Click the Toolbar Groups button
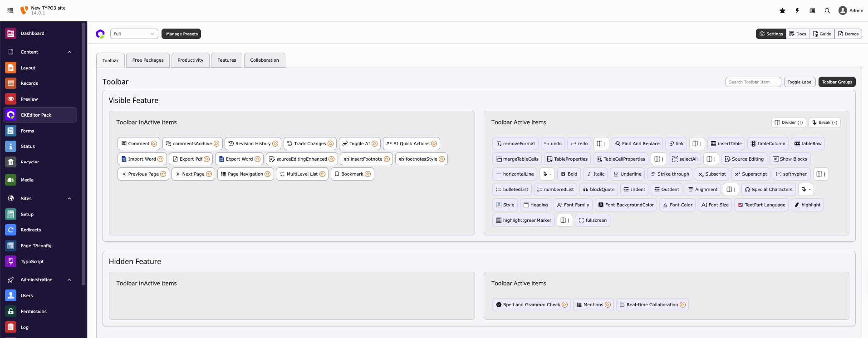The image size is (868, 338). click(x=837, y=82)
